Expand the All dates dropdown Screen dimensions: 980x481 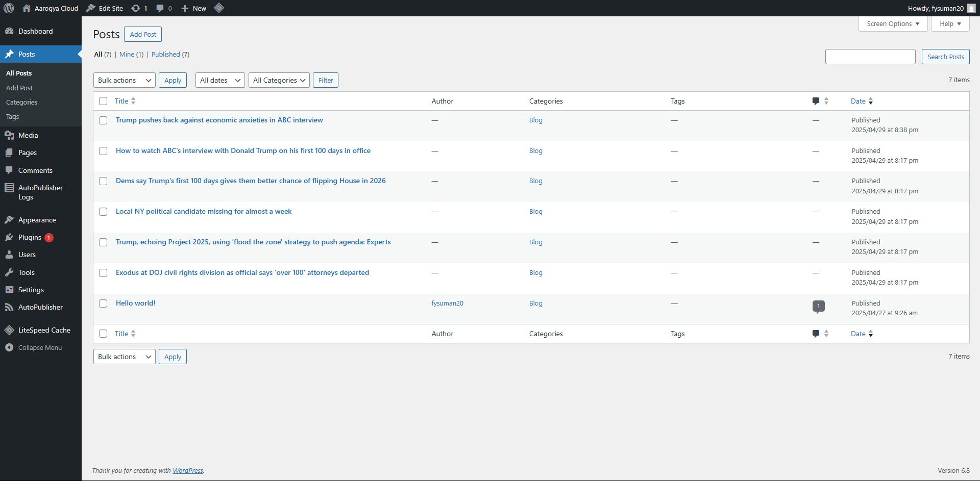[220, 80]
